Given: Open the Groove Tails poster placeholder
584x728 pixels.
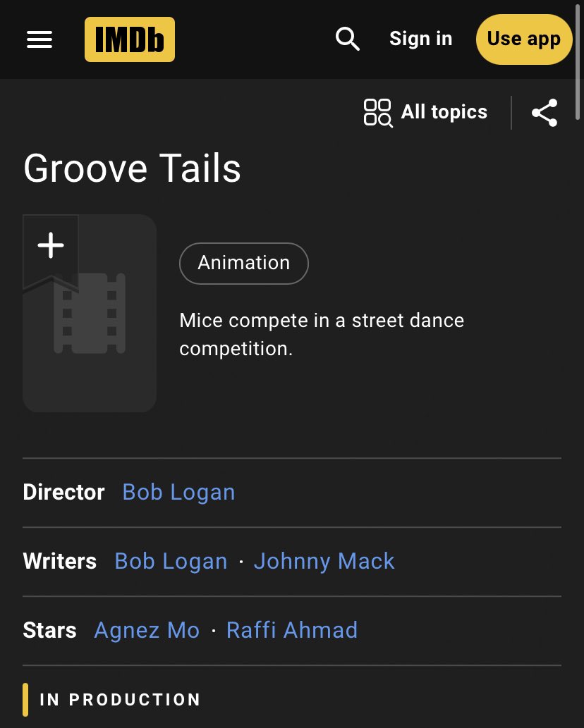Looking at the screenshot, I should click(x=90, y=314).
